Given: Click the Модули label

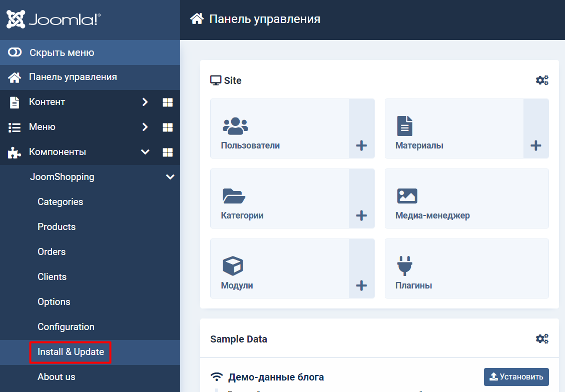Looking at the screenshot, I should [x=237, y=285].
